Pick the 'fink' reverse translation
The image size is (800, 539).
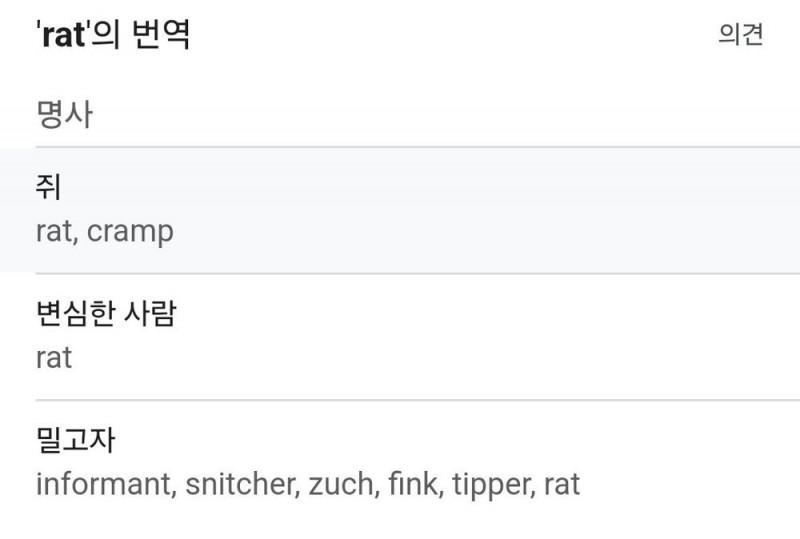[x=412, y=485]
